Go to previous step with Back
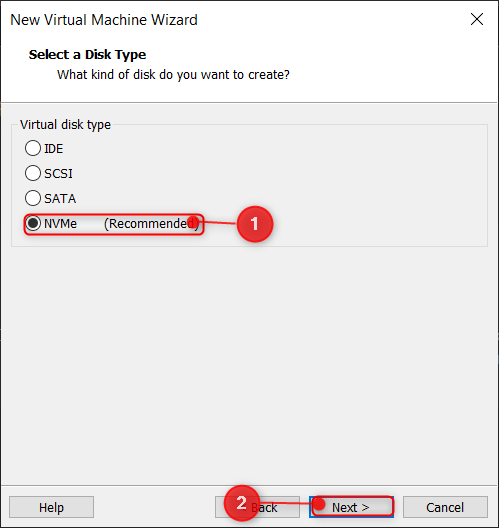The image size is (499, 528). 257,507
